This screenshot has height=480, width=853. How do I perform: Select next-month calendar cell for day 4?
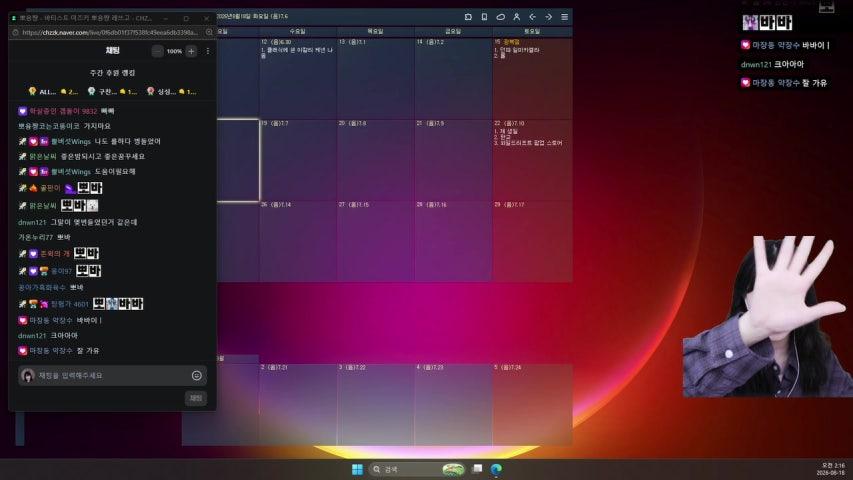[454, 405]
